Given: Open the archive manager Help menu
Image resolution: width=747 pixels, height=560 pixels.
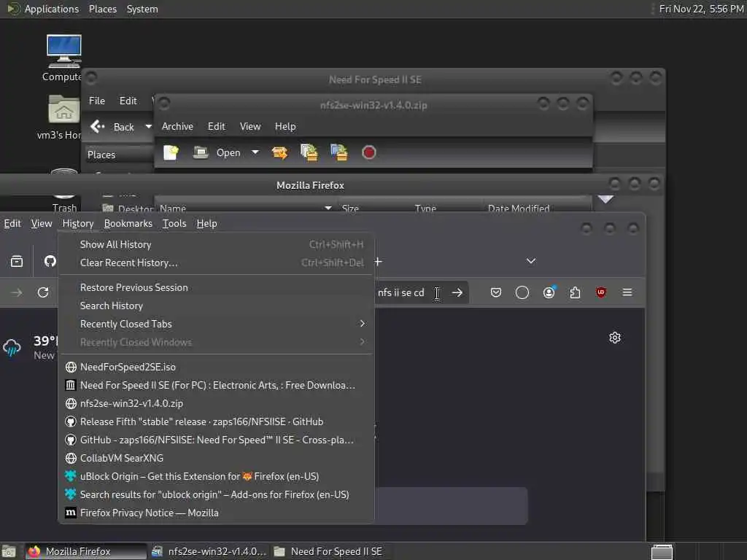Looking at the screenshot, I should [x=285, y=126].
